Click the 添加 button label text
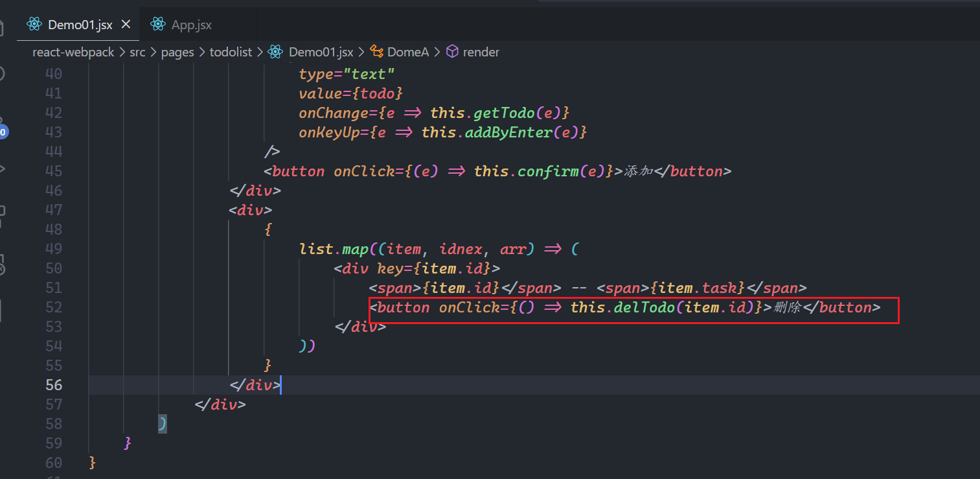Image resolution: width=980 pixels, height=479 pixels. 639,171
